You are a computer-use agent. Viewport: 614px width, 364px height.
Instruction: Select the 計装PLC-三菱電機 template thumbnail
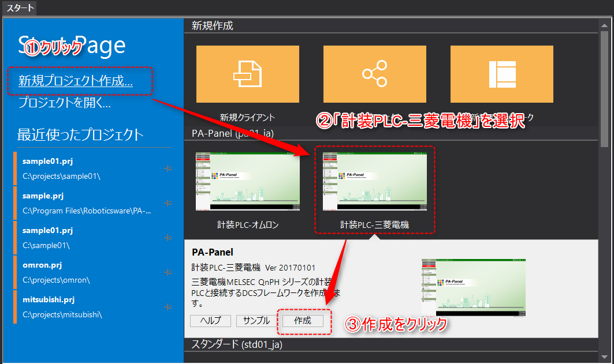point(375,181)
